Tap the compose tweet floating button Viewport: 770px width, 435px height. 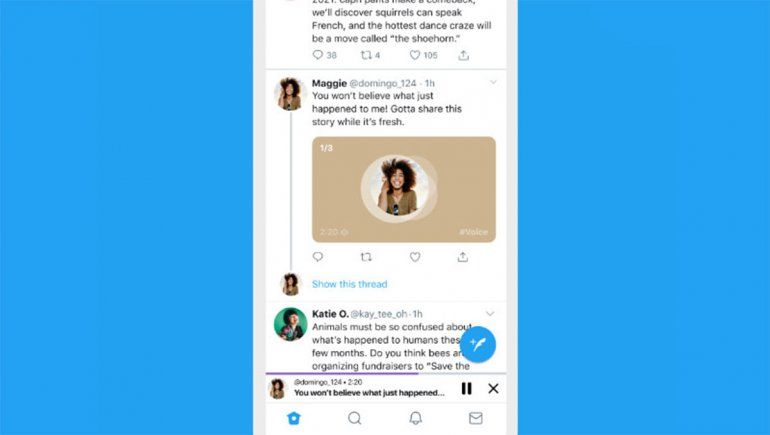point(477,344)
